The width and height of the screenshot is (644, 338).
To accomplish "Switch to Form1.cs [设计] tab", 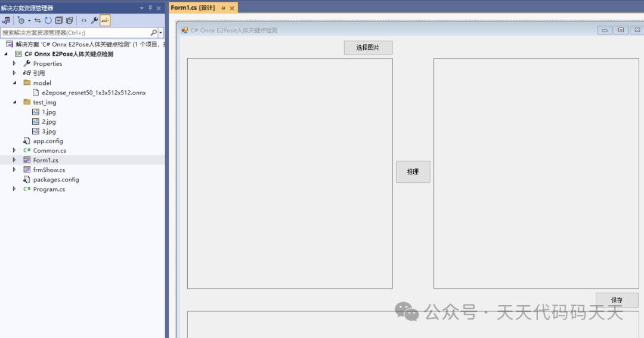I will [x=193, y=8].
